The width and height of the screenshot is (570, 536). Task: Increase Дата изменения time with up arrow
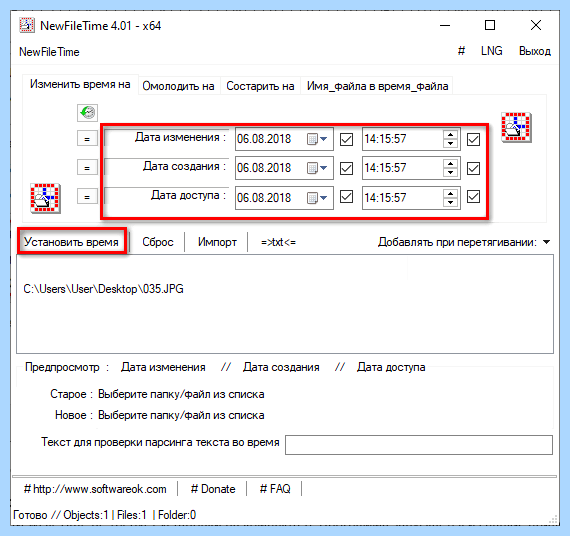click(451, 135)
